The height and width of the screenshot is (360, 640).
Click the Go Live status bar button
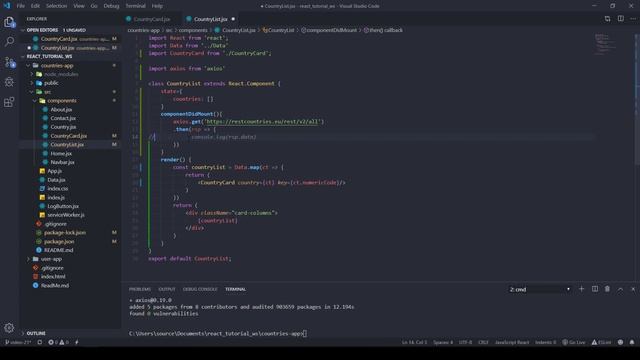pyautogui.click(x=573, y=342)
